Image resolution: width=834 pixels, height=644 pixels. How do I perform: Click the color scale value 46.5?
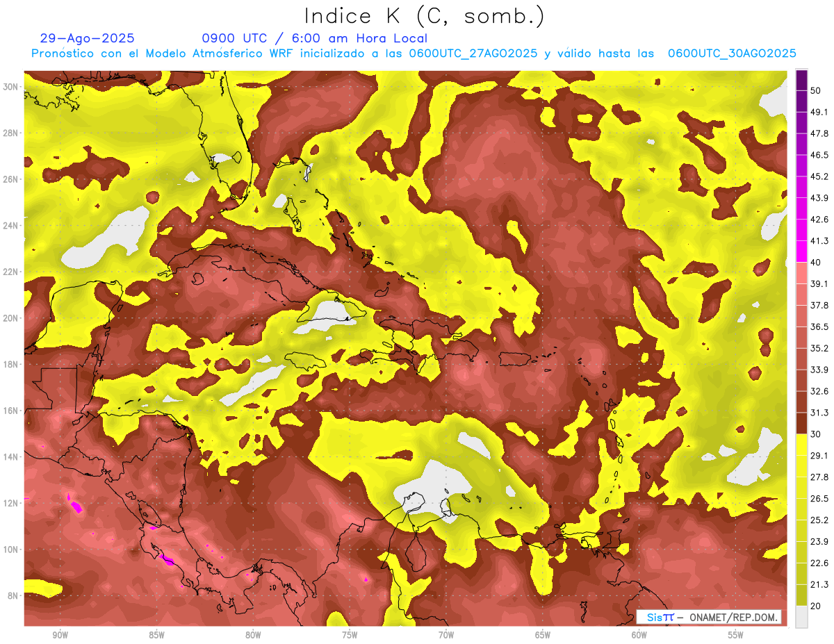tap(819, 155)
